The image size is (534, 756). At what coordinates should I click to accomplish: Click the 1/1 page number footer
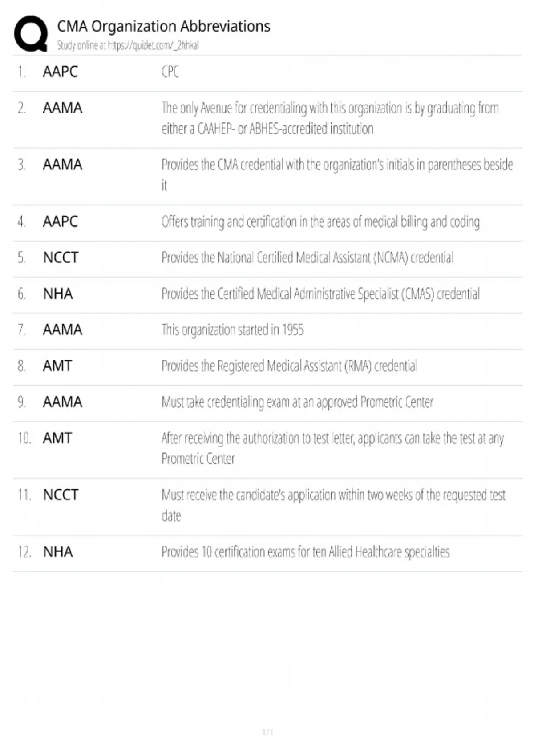(267, 732)
